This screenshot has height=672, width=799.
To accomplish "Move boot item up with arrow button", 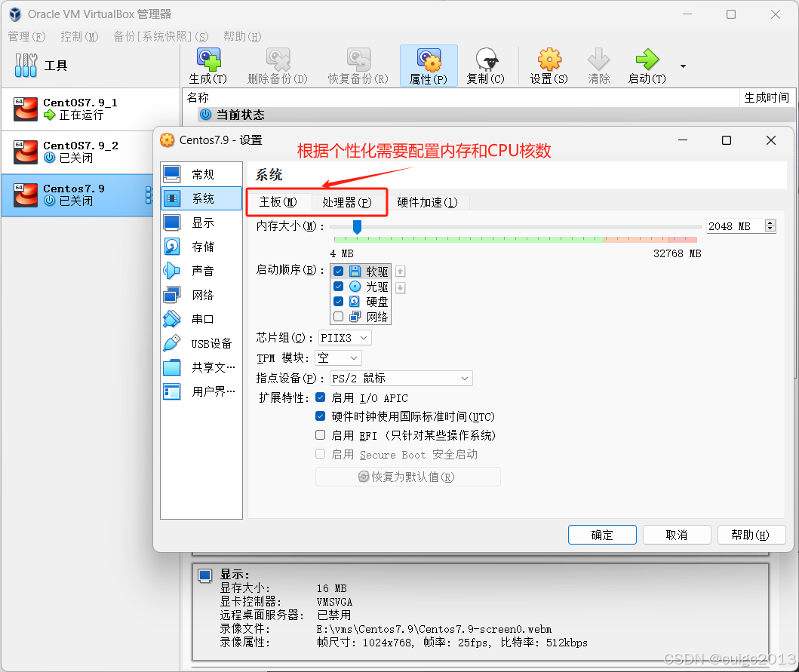I will 401,271.
